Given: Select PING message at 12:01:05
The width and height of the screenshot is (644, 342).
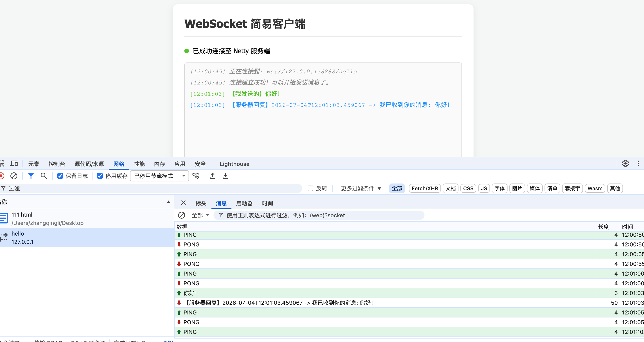Looking at the screenshot, I should coord(409,312).
